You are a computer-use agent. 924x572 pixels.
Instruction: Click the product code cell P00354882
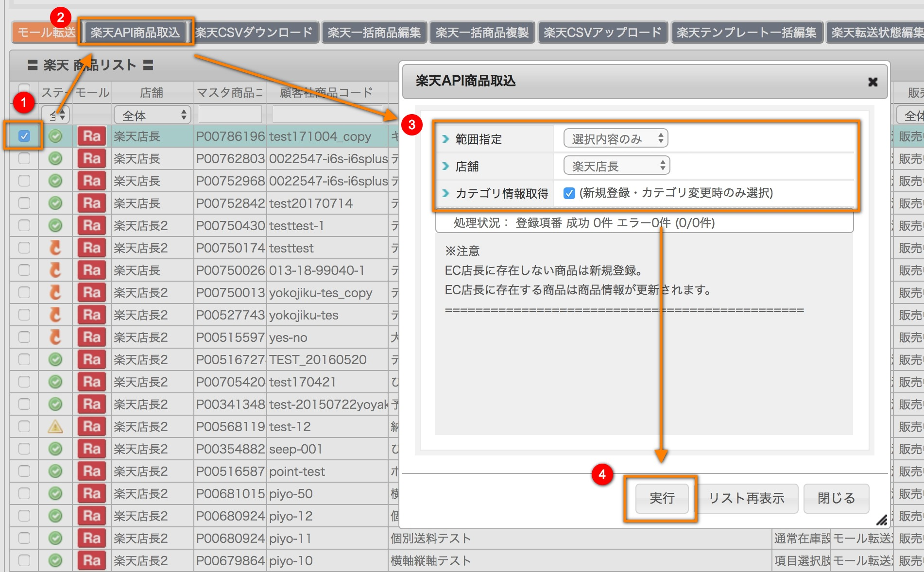pos(230,449)
